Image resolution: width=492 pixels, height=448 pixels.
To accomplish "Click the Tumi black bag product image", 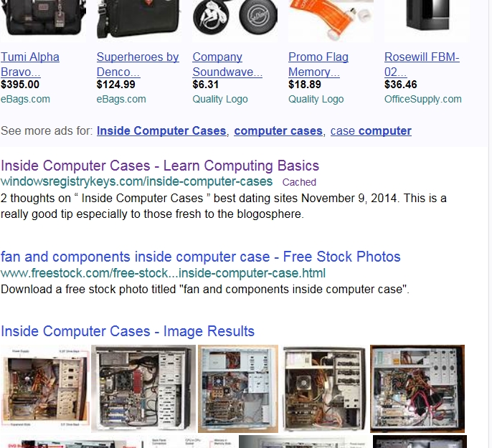I will click(43, 19).
